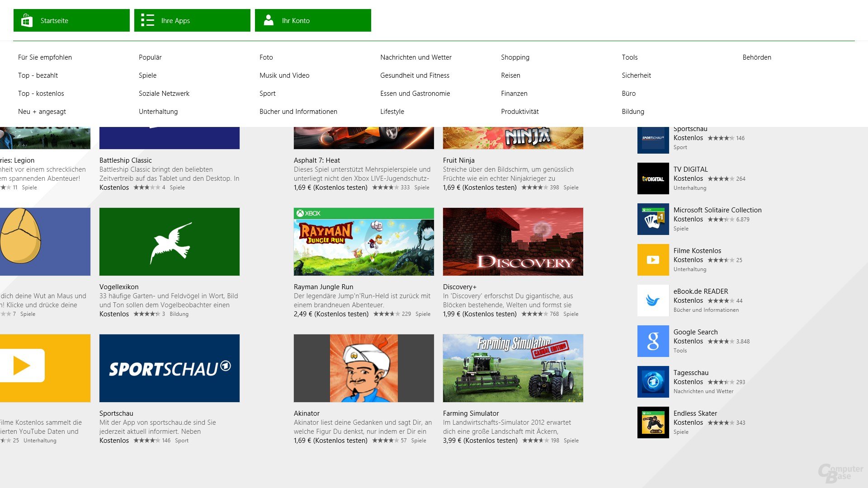Screen dimensions: 868x488
Task: Open the Büro category
Action: coord(629,94)
